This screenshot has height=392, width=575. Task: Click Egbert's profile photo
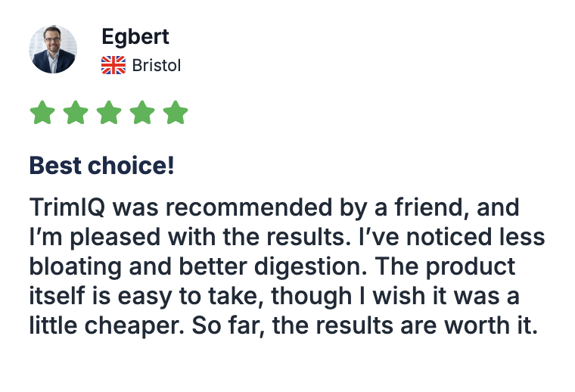point(53,49)
